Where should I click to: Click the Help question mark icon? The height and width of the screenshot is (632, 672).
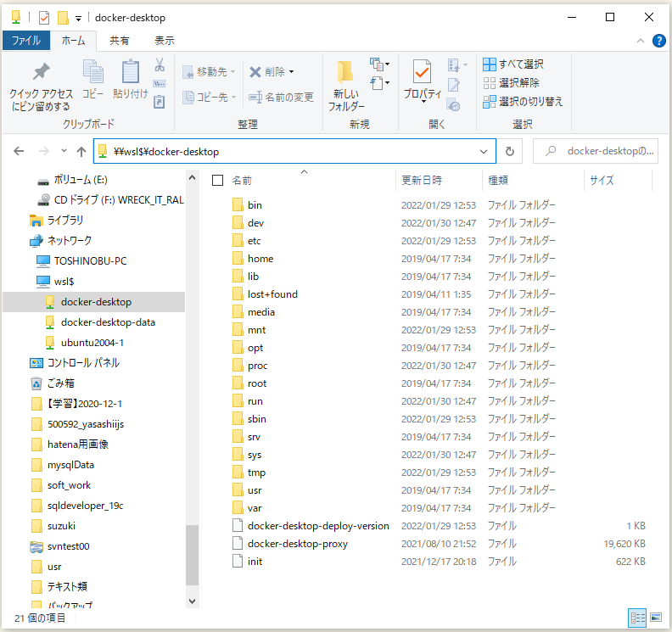tap(658, 41)
